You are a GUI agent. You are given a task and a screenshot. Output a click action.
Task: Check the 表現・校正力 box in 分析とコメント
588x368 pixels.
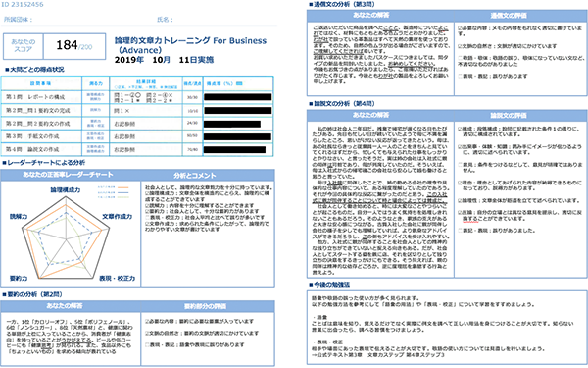(147, 218)
